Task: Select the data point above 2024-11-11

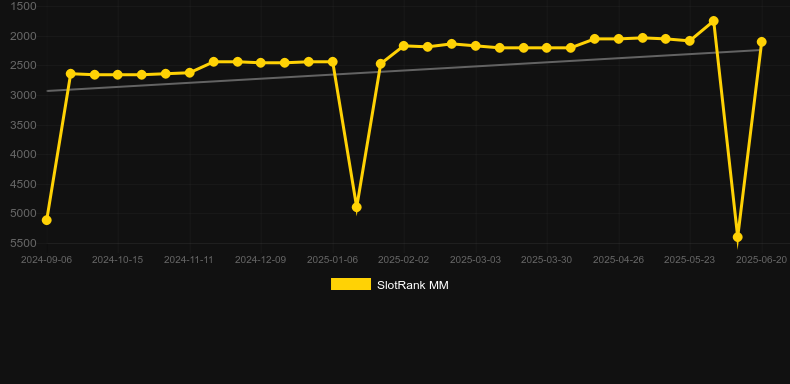Action: [189, 73]
